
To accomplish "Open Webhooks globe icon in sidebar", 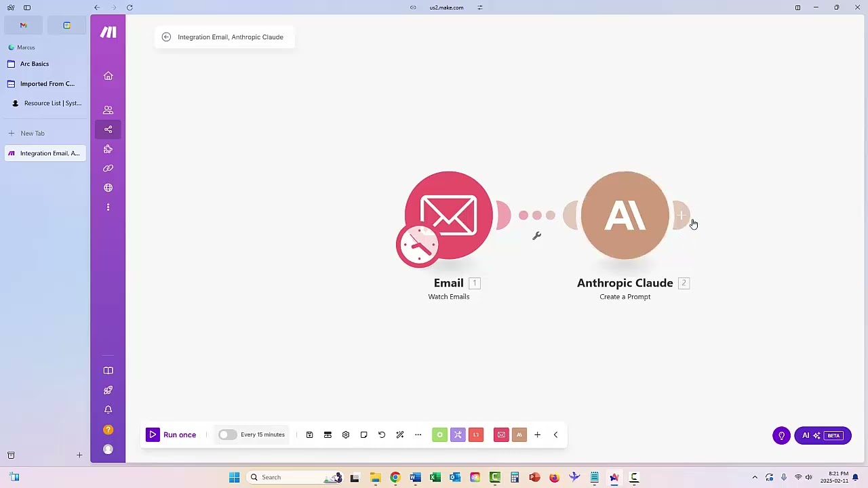I will [x=108, y=188].
